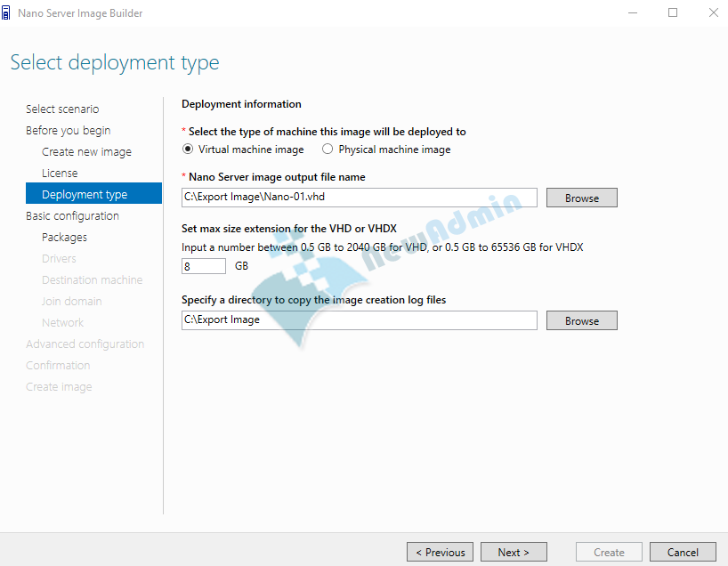The width and height of the screenshot is (728, 566).
Task: Click the Nano Server output file name field
Action: coord(359,198)
